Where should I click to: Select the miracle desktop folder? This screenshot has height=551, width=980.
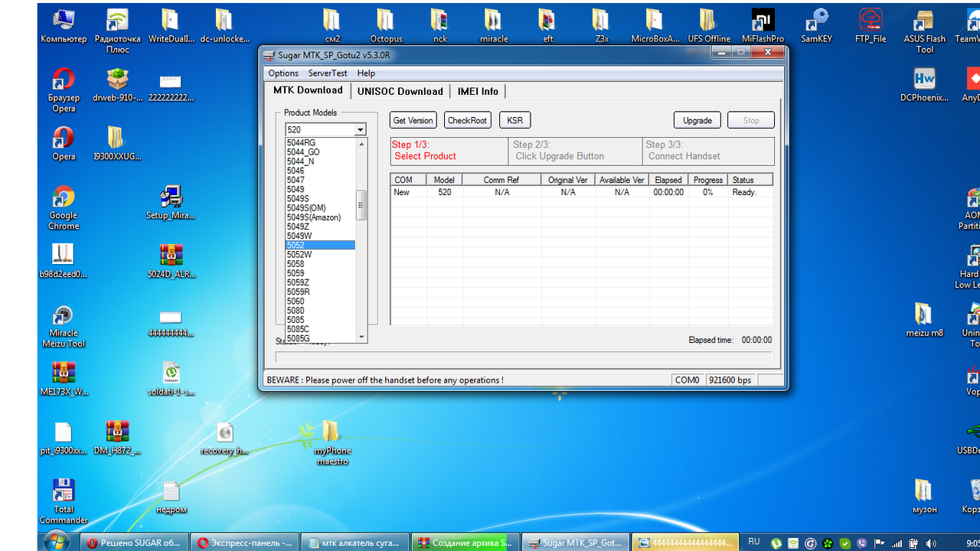[494, 26]
